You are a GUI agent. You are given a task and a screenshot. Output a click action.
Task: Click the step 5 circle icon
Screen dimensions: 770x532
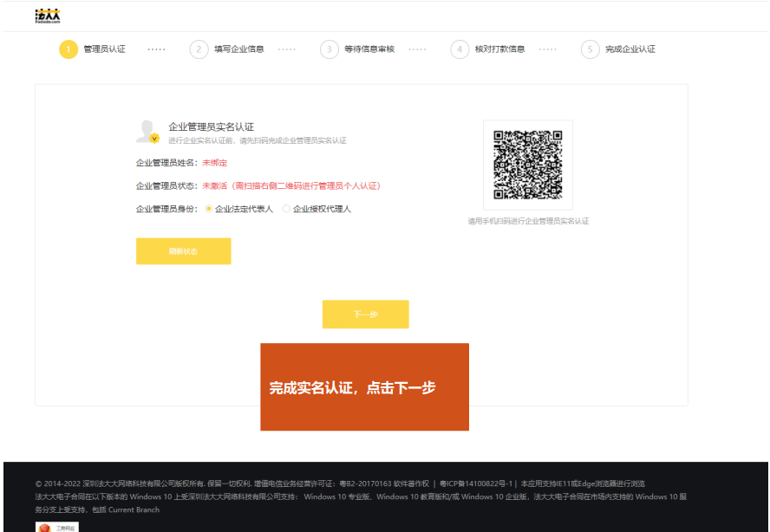pos(591,49)
